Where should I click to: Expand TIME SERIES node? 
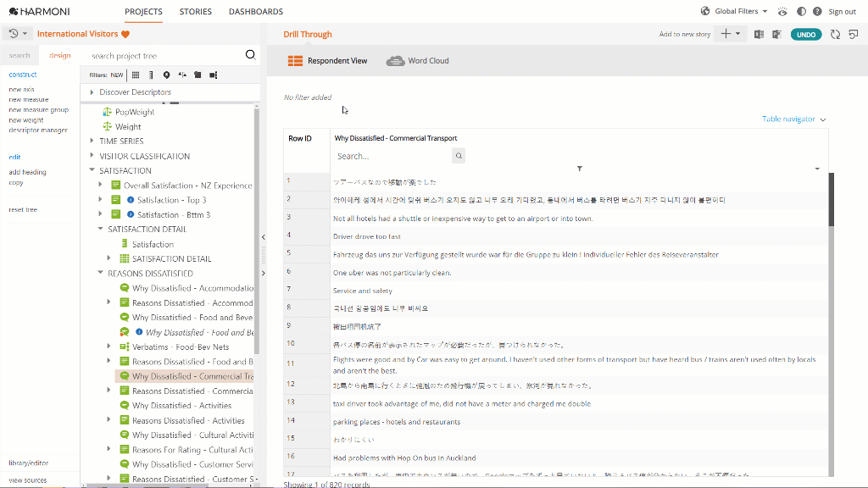[92, 141]
